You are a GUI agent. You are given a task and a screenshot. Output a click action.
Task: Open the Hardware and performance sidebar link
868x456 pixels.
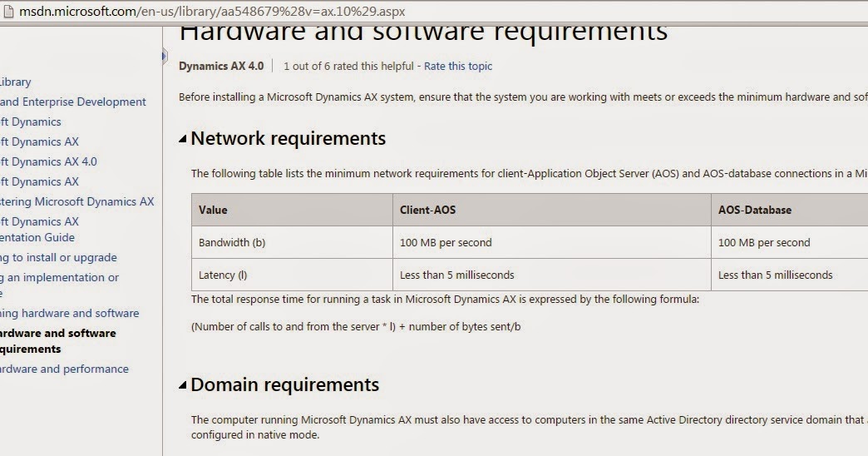(64, 369)
